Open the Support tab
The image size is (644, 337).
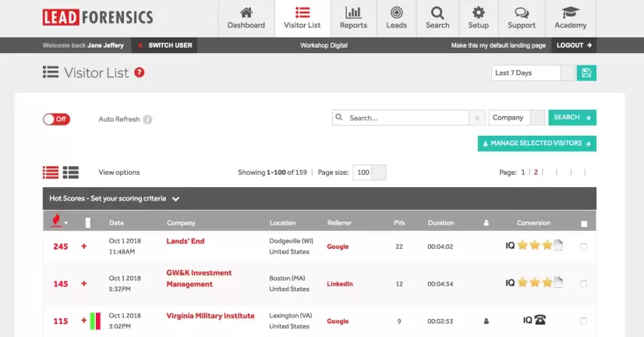point(522,19)
